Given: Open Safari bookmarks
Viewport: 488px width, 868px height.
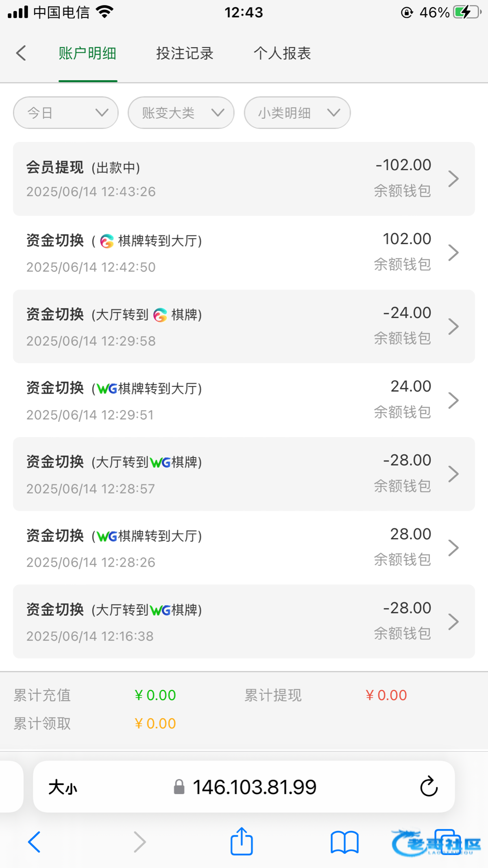Looking at the screenshot, I should [x=344, y=842].
